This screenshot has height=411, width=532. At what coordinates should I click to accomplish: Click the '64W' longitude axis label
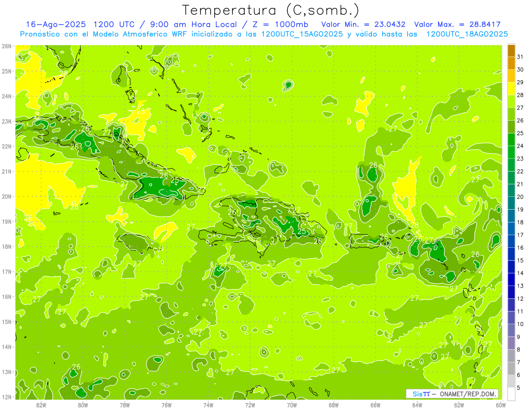(417, 404)
